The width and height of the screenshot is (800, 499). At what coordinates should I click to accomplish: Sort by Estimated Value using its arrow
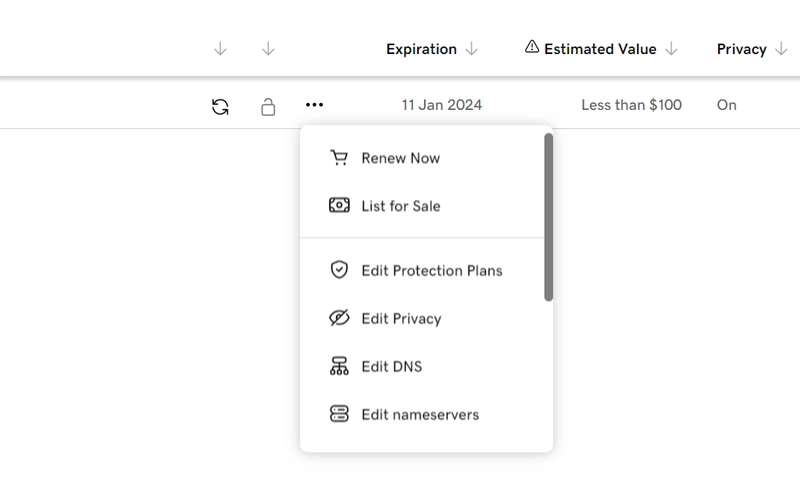672,49
